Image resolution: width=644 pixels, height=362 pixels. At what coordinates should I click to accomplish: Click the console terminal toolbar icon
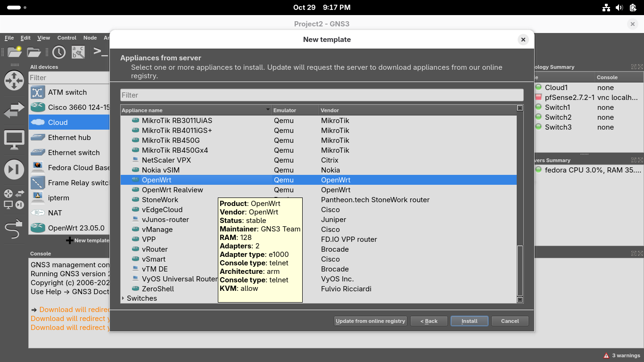pyautogui.click(x=100, y=52)
